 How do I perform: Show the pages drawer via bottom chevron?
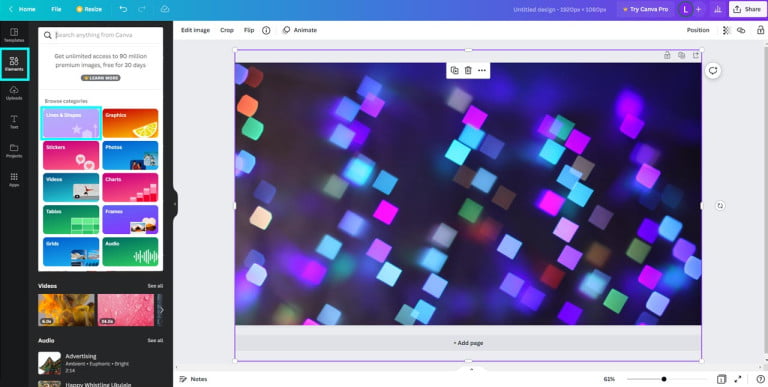click(471, 369)
